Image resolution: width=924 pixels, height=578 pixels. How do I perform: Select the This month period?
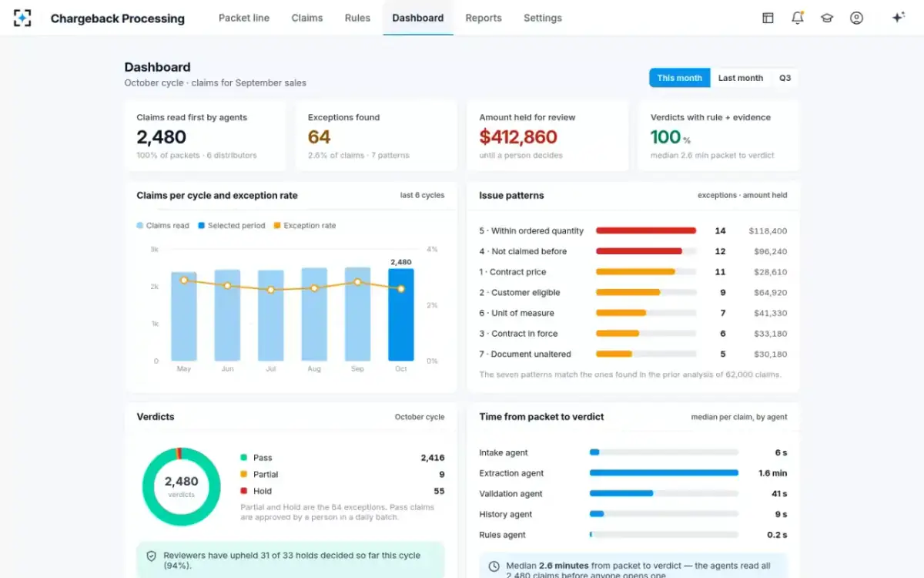tap(679, 78)
